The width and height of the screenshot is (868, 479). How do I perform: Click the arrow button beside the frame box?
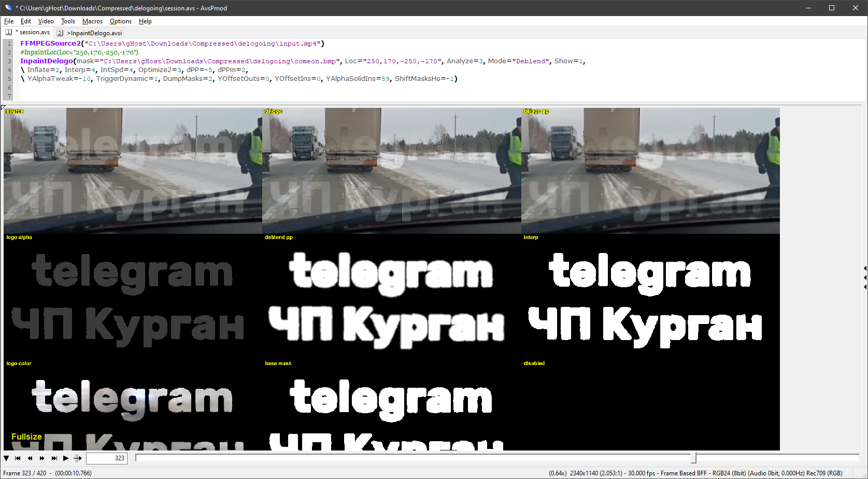pyautogui.click(x=78, y=458)
